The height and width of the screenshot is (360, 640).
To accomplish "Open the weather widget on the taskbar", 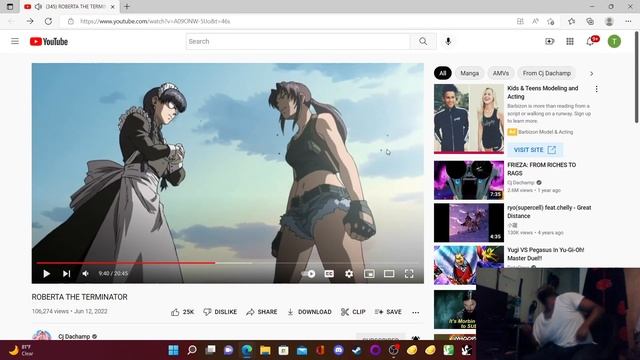I will (x=21, y=350).
